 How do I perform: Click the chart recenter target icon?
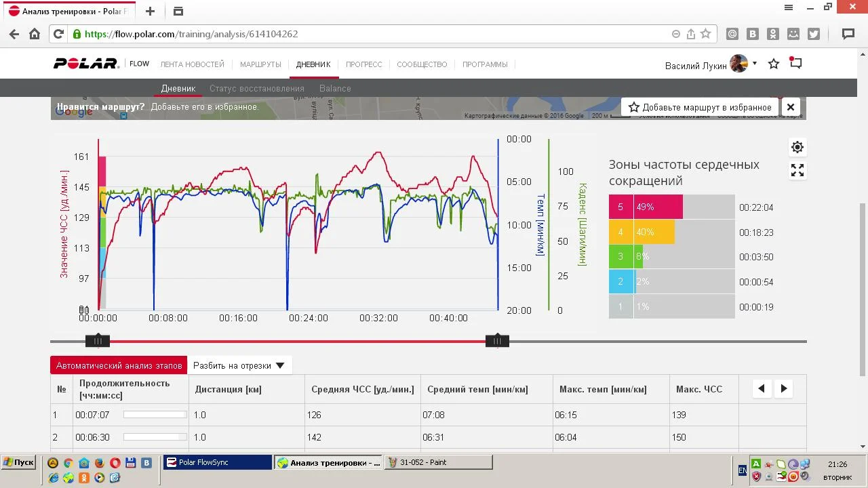point(797,147)
